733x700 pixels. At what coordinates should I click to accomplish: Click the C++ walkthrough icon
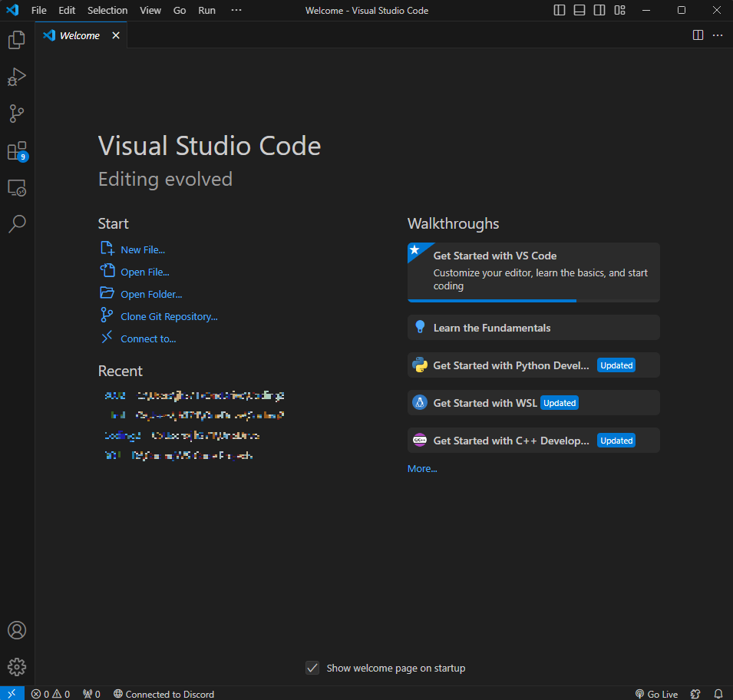pos(420,441)
